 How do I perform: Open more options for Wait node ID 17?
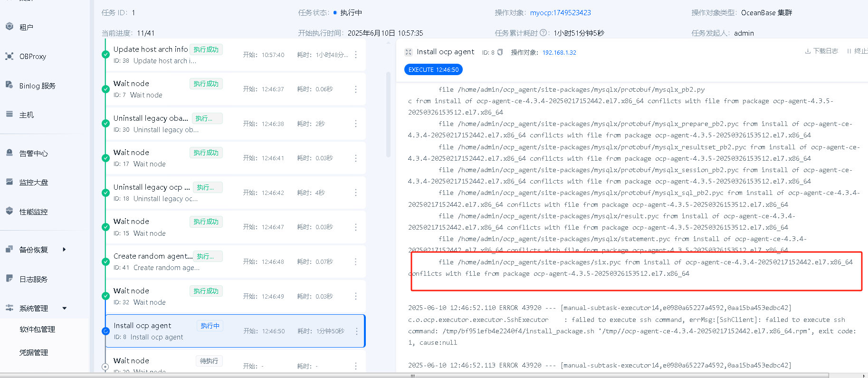[356, 158]
